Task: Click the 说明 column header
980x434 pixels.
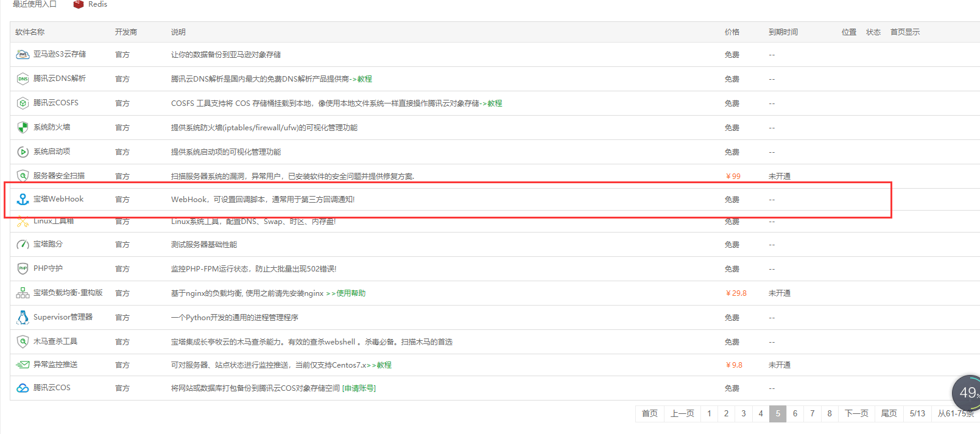Action: 178,32
